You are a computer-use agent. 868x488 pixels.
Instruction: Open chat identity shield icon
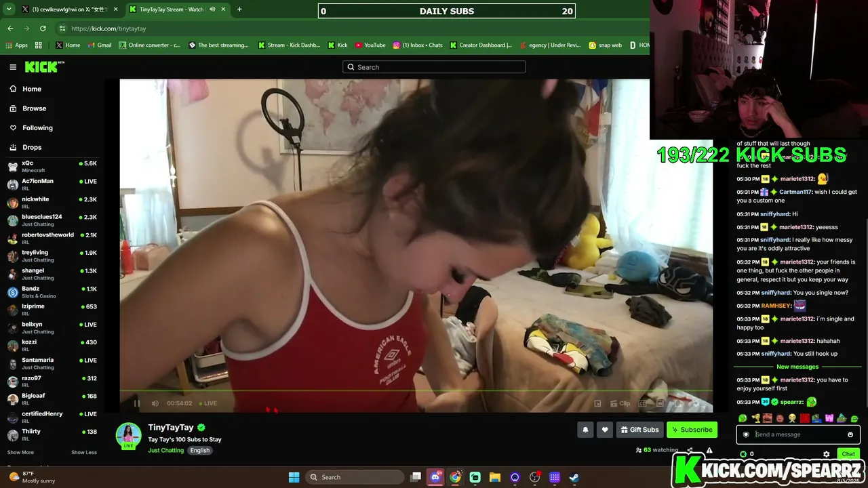pyautogui.click(x=746, y=434)
